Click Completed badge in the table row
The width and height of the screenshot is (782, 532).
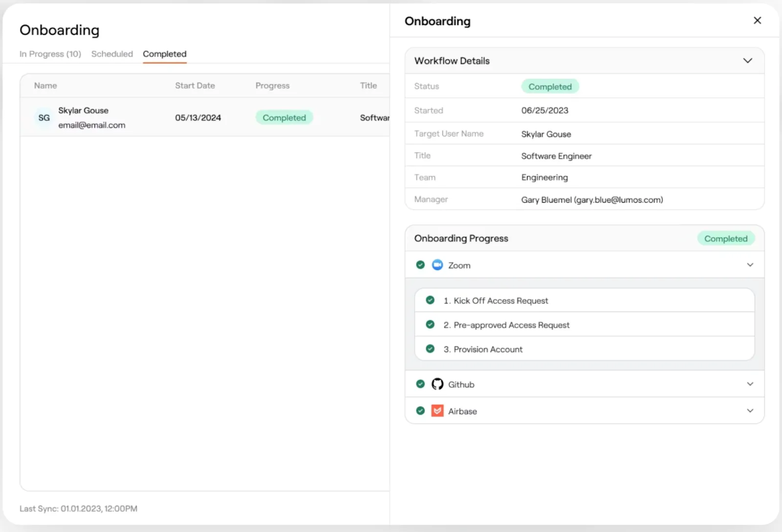click(284, 118)
